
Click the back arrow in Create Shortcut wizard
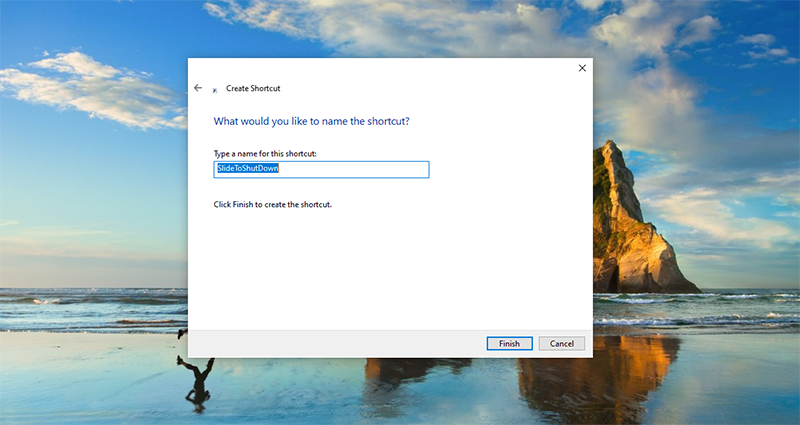198,88
